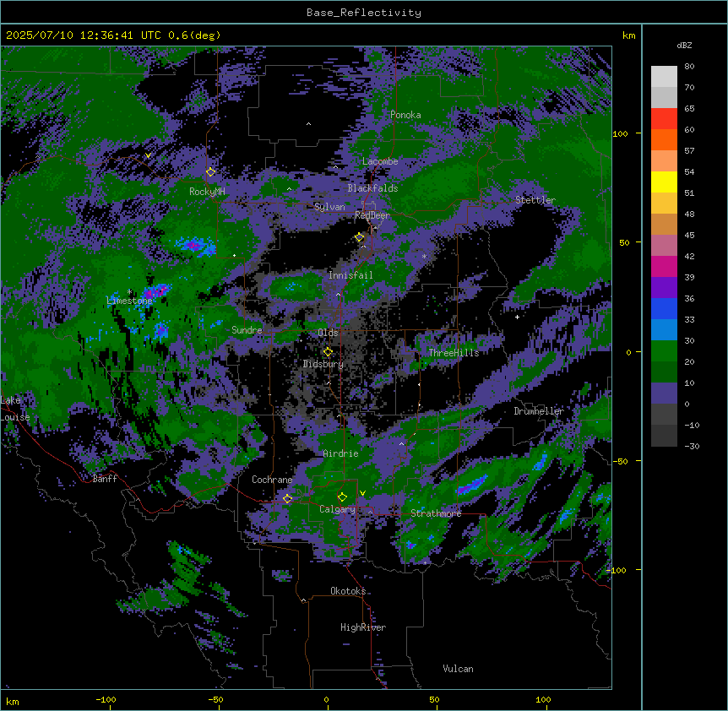Click the Sylvan city label
The width and height of the screenshot is (728, 711).
(329, 207)
